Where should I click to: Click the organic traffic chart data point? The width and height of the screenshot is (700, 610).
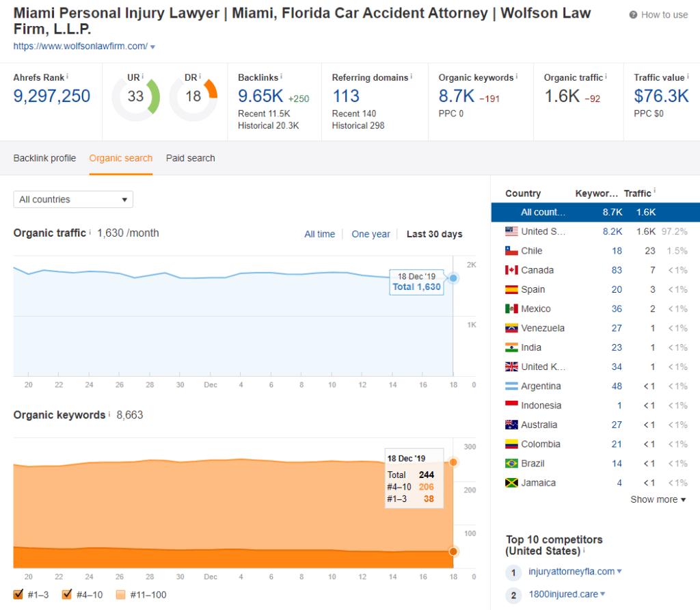453,278
